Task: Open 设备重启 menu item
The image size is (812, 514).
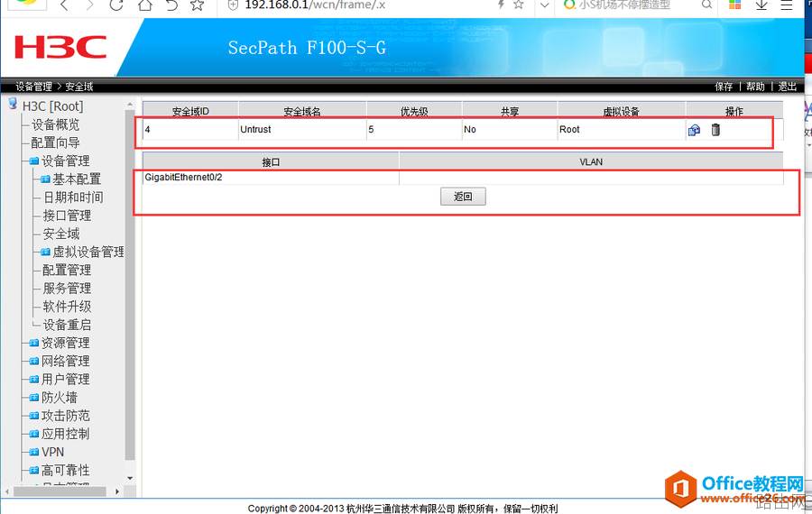Action: click(x=67, y=325)
